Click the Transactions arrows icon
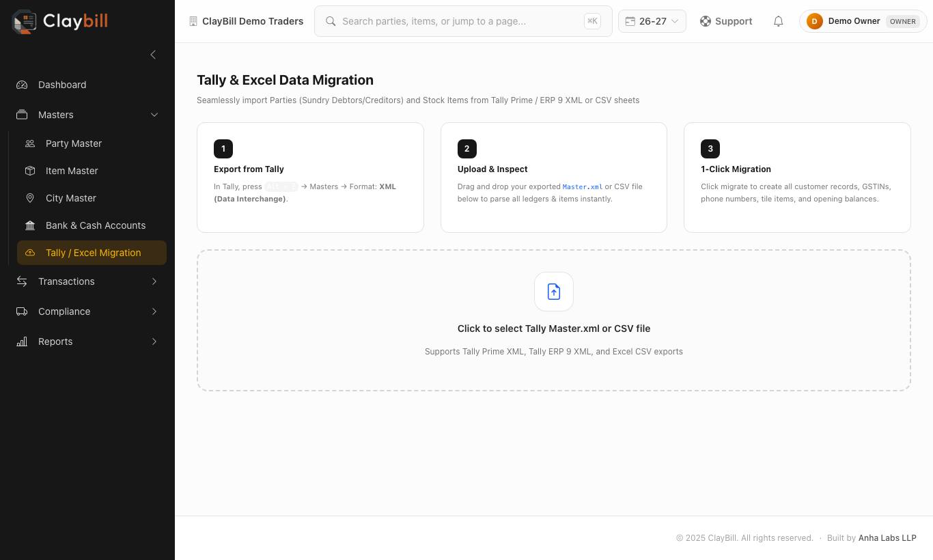 22,281
